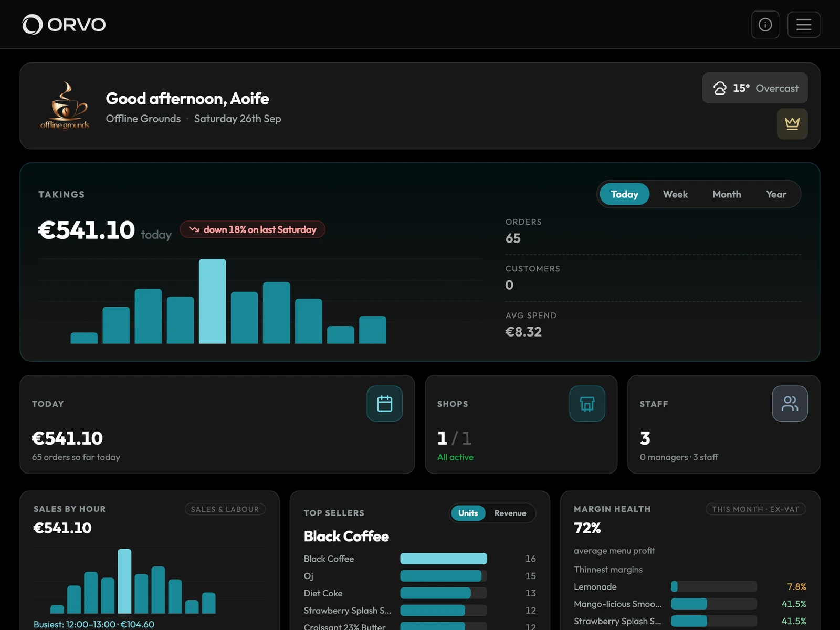Viewport: 840px width, 630px height.
Task: Click the staff people icon
Action: [x=790, y=404]
